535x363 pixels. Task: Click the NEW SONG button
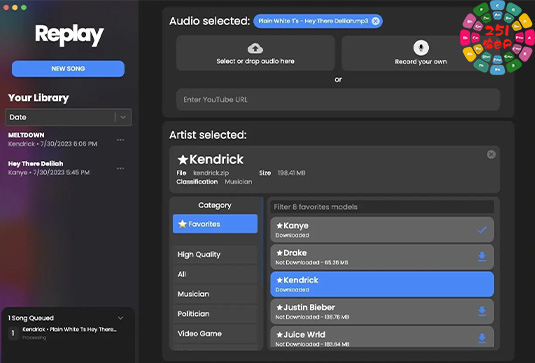(68, 69)
